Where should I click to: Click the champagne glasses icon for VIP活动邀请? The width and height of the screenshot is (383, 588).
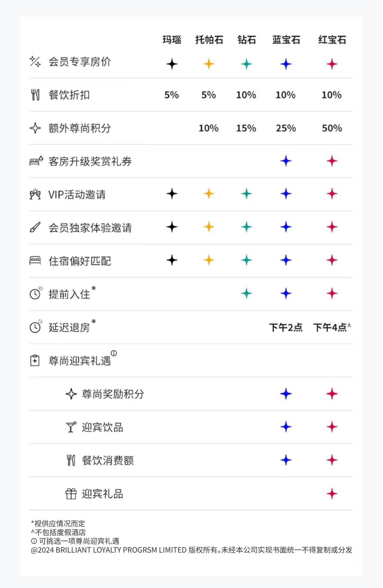(35, 194)
